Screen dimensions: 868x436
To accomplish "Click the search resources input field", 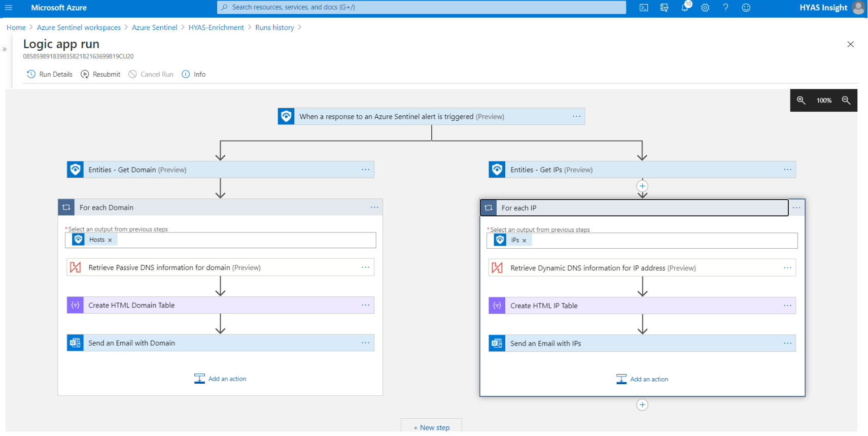I will 422,7.
